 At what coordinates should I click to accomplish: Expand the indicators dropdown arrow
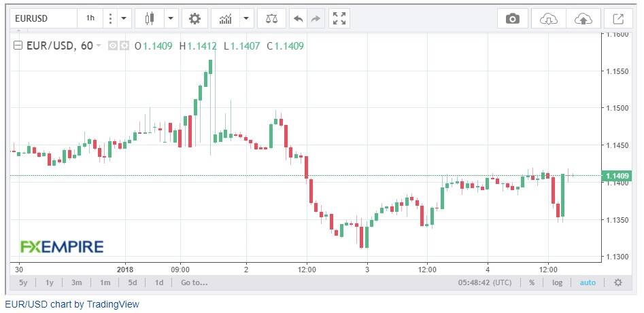click(x=246, y=18)
